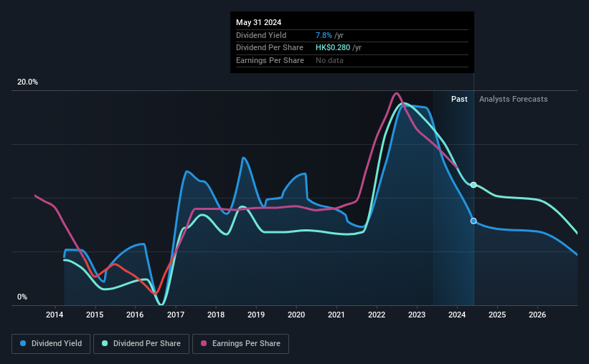
Task: Click the HK$0.280 dividend value
Action: click(333, 48)
